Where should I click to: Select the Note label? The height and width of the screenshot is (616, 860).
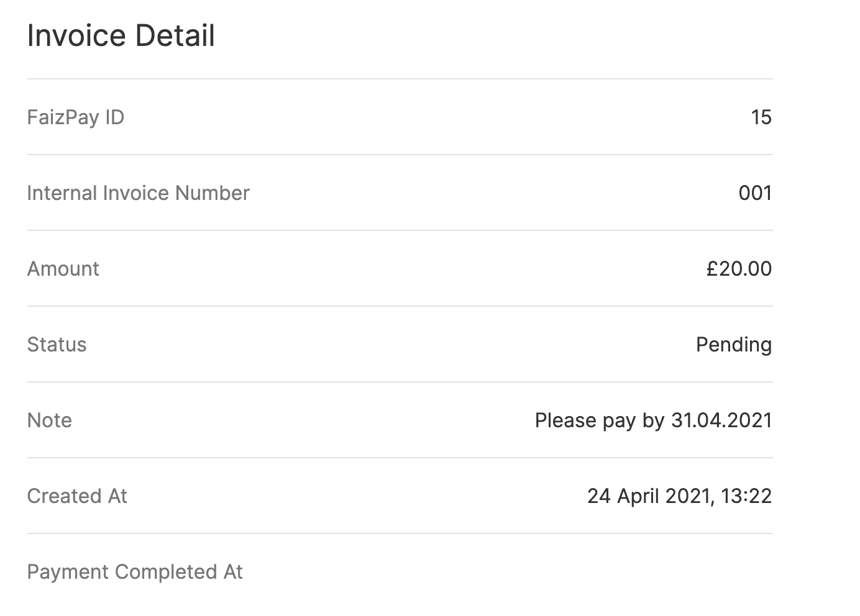(50, 420)
